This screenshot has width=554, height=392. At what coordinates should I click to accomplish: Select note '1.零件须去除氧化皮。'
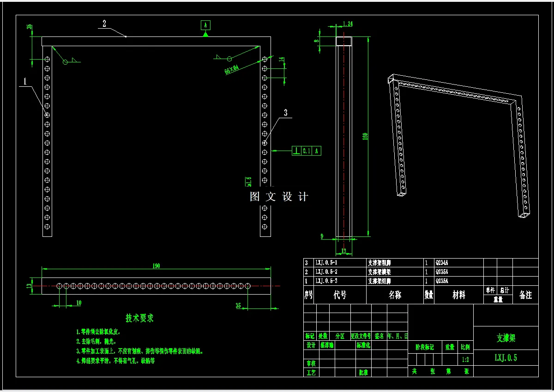(99, 332)
